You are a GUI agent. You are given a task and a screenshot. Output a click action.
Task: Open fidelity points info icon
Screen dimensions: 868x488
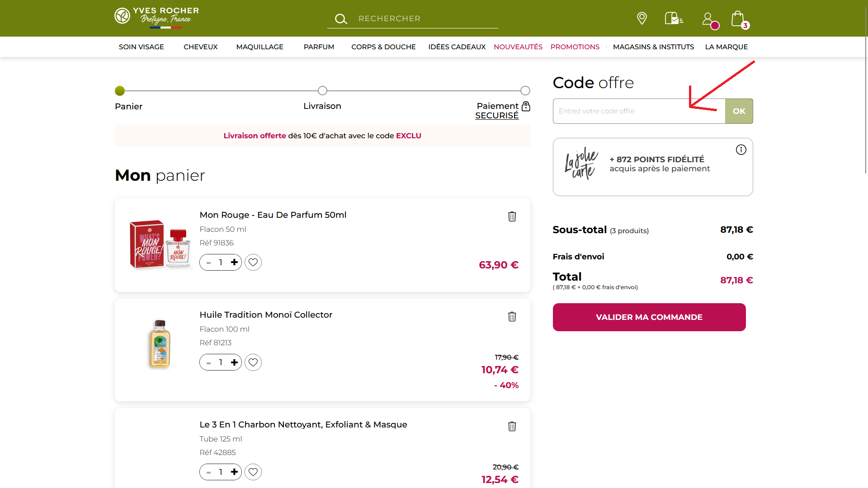741,150
